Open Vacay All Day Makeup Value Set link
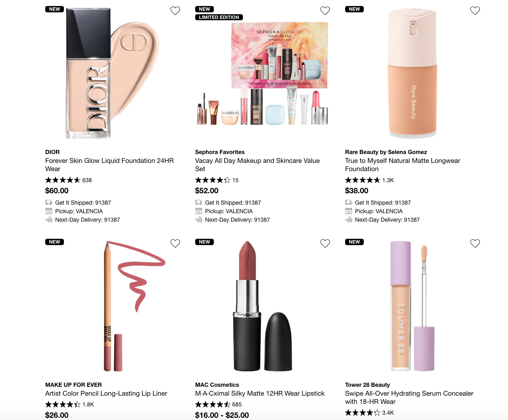Viewport: 508px width, 420px height. coord(257,165)
